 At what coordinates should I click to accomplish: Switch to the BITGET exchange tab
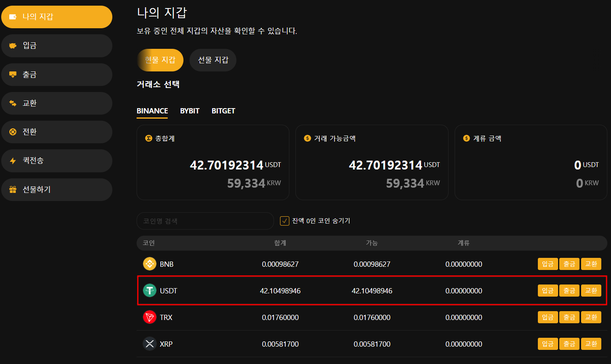tap(223, 111)
